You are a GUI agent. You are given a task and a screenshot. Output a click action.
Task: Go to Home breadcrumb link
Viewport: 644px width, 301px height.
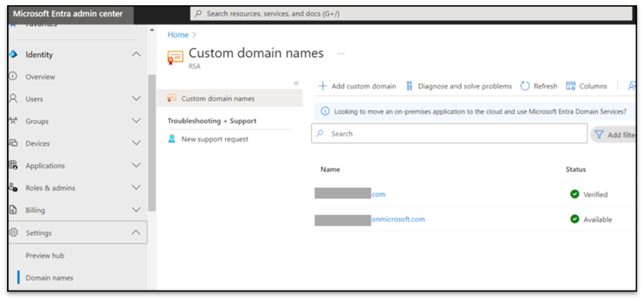coord(178,35)
